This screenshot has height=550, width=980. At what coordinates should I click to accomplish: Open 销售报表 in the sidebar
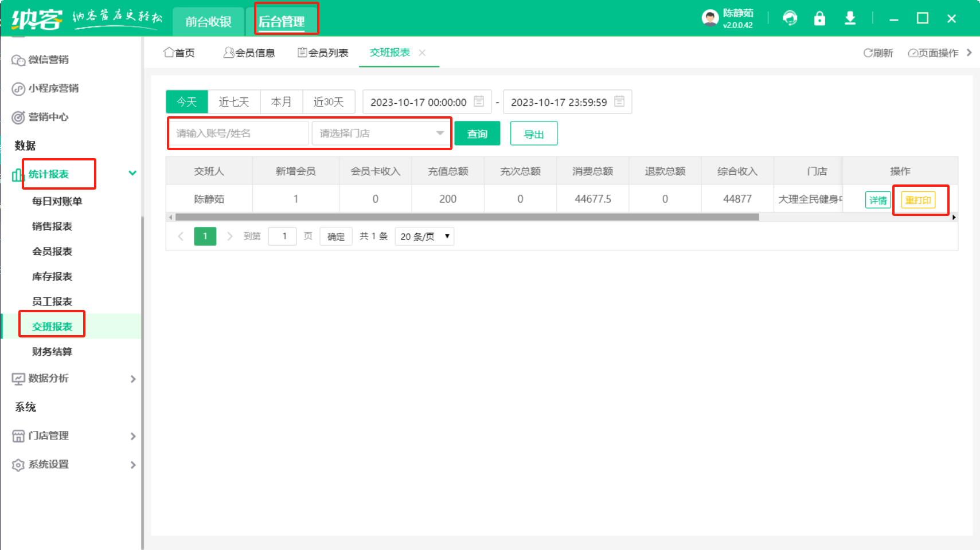(52, 226)
